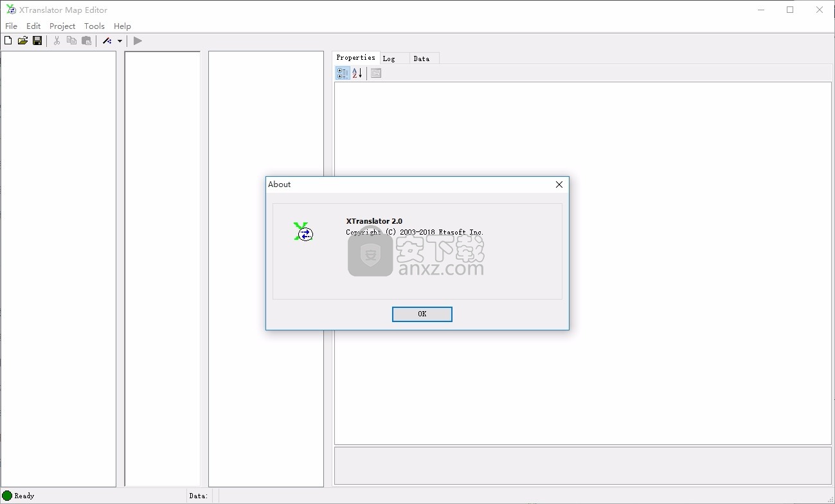Click the Save floppy disk icon
Image resolution: width=835 pixels, height=504 pixels.
37,40
